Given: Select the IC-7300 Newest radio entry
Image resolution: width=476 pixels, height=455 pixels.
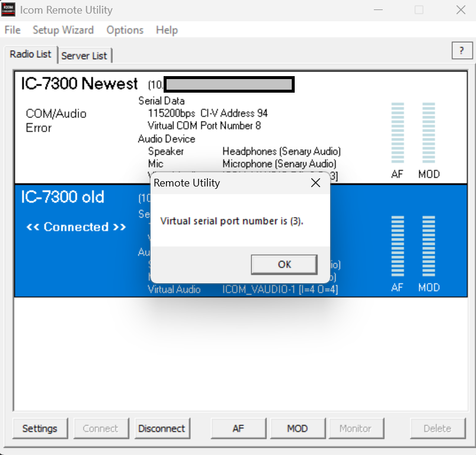Looking at the screenshot, I should (x=79, y=84).
